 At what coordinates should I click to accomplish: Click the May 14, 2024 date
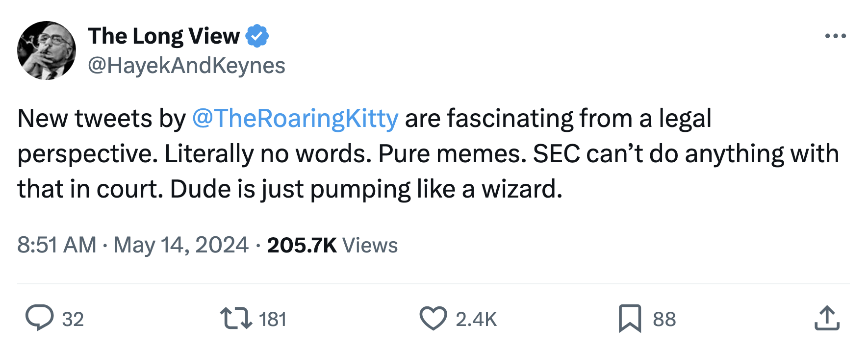[181, 245]
